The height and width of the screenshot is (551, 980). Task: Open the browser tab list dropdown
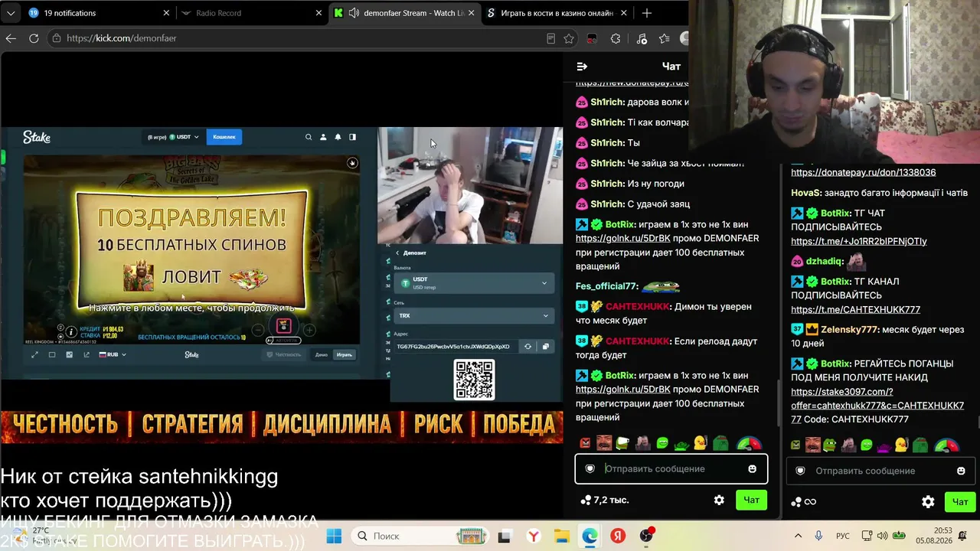pos(11,13)
